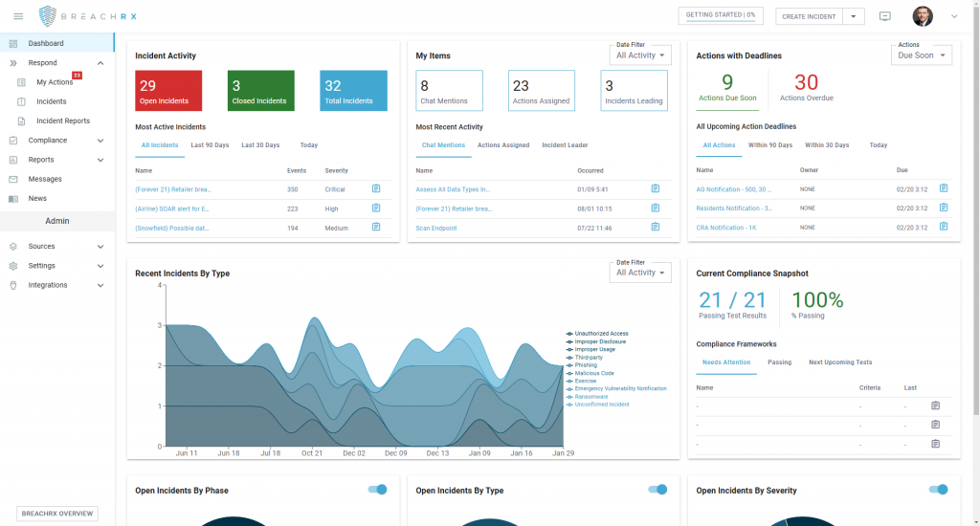Open details icon for Forever 21 active incident
Image resolution: width=980 pixels, height=526 pixels.
(x=376, y=188)
